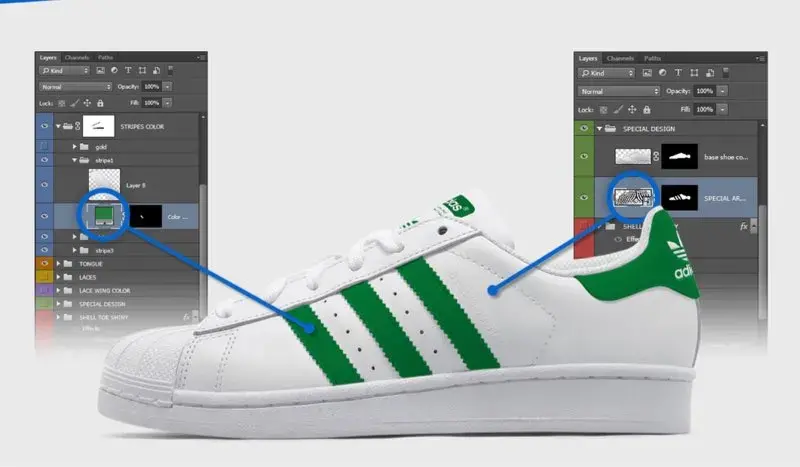
Task: Enable pixel layer filter in right Layers panel
Action: [647, 73]
